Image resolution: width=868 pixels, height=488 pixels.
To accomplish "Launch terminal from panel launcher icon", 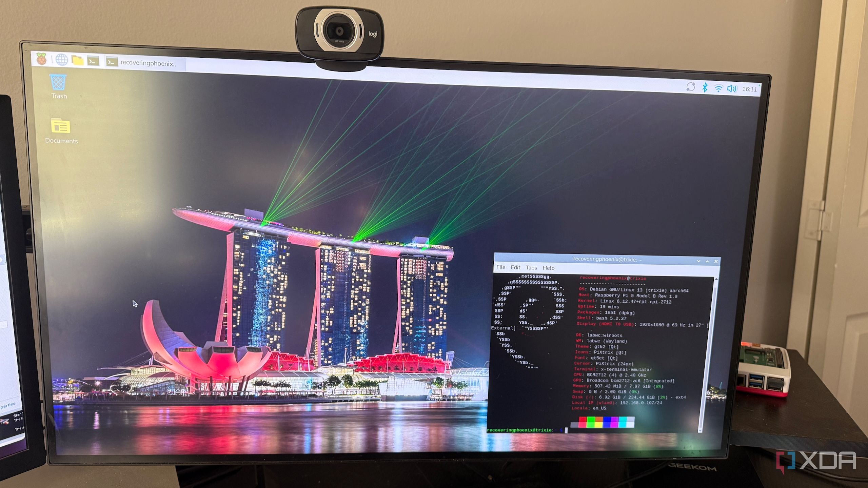I will pos(93,61).
